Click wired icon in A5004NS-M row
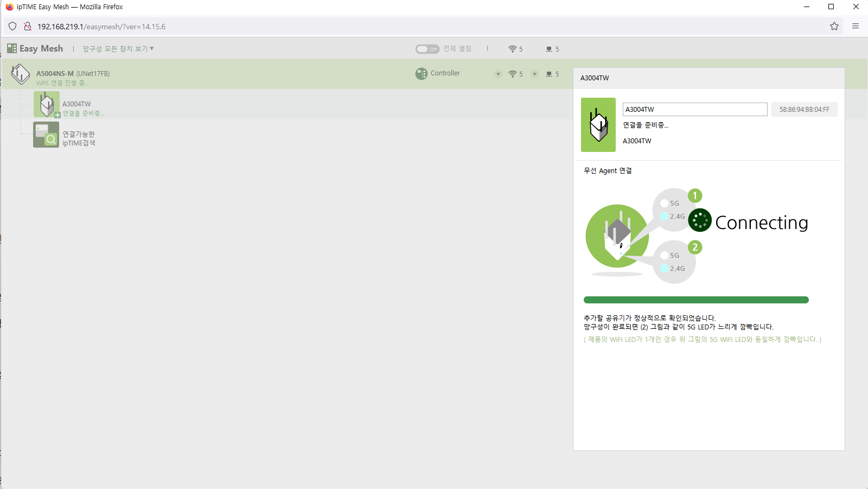Screen dimensions: 868x489 549,74
